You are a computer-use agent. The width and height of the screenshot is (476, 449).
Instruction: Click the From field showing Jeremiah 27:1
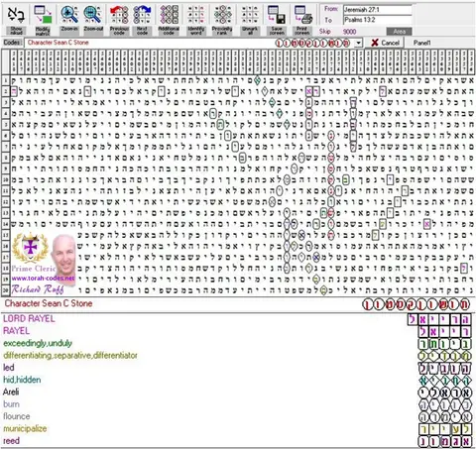tap(378, 10)
